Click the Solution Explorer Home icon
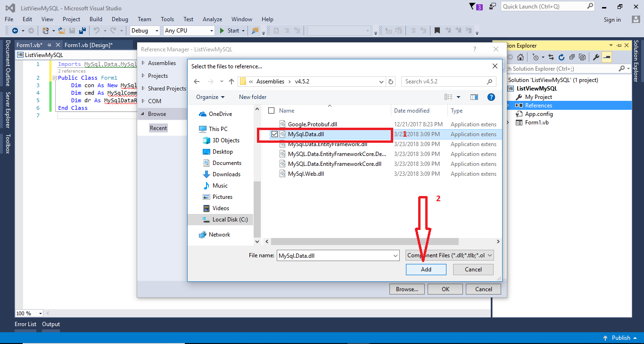 click(520, 57)
